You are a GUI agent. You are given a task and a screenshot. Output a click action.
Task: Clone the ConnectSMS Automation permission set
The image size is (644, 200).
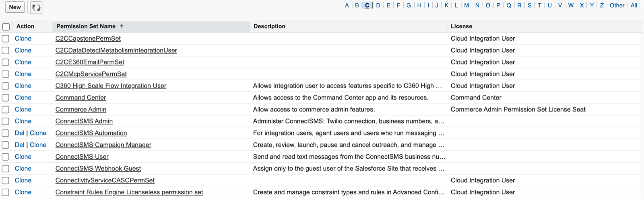38,133
